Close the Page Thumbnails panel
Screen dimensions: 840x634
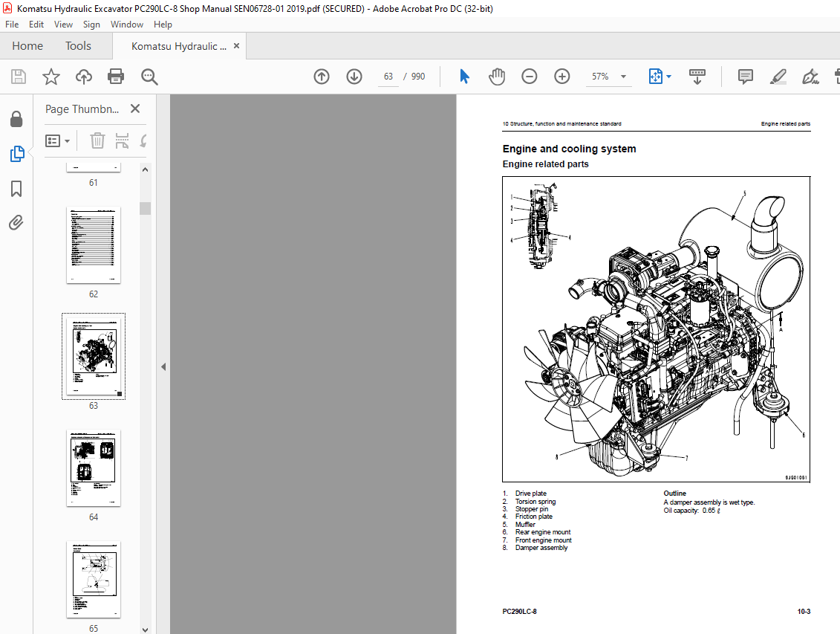(135, 109)
